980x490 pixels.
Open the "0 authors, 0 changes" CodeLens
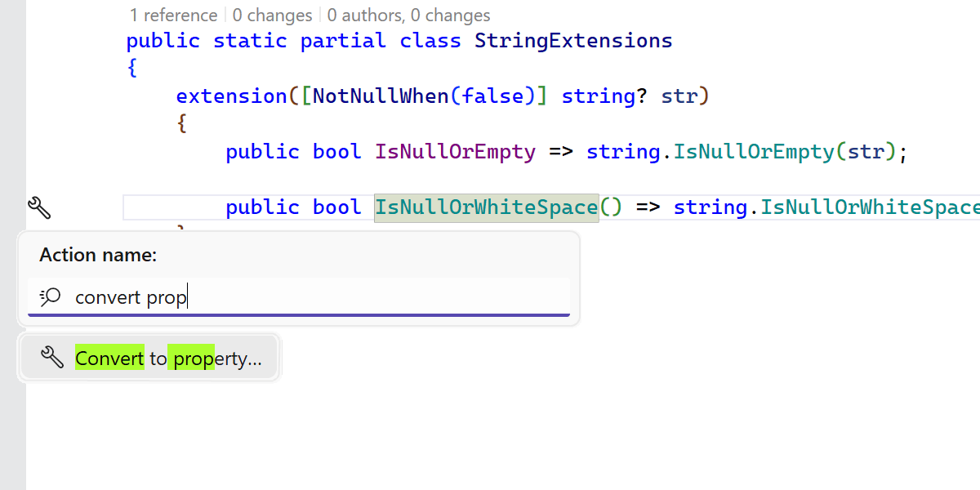pyautogui.click(x=408, y=16)
